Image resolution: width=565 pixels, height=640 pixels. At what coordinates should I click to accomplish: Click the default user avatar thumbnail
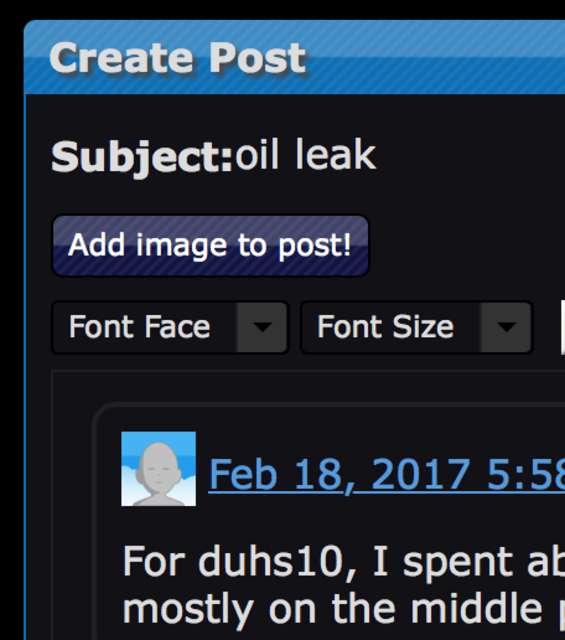[x=158, y=469]
